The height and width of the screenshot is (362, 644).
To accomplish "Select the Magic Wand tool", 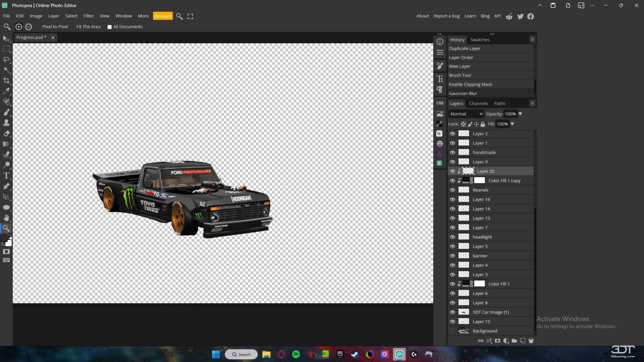I will [x=6, y=70].
